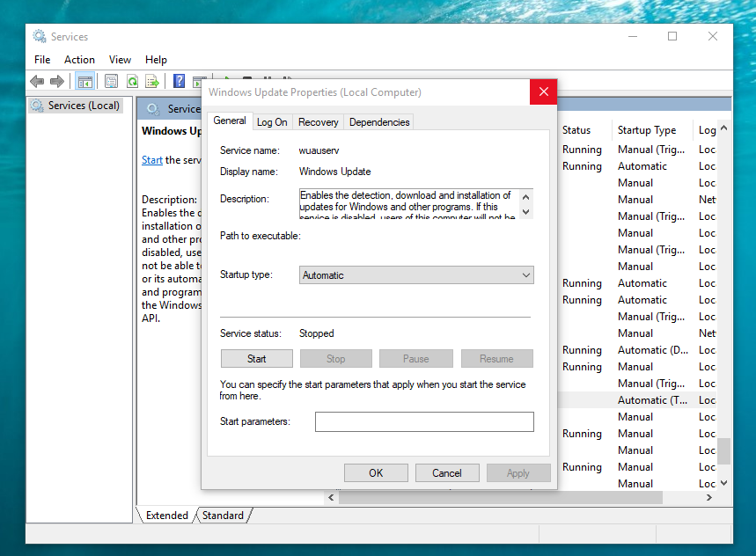Click the Resume service button

496,358
